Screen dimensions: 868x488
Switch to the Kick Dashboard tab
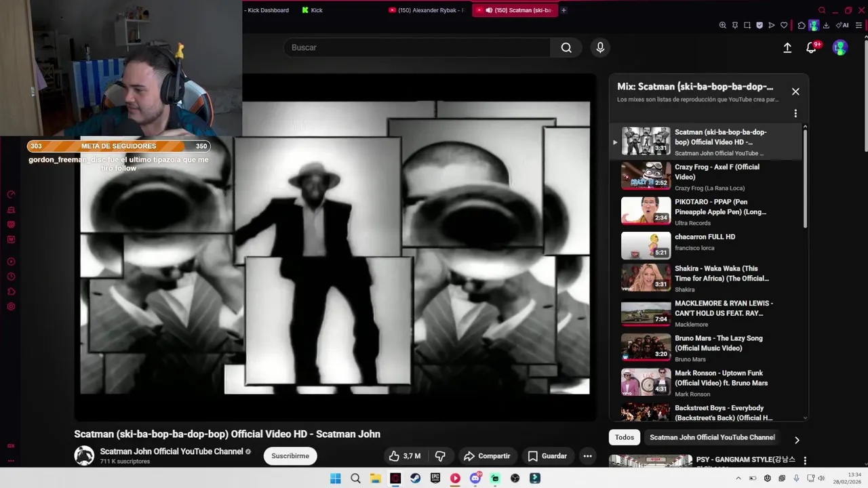pos(267,10)
